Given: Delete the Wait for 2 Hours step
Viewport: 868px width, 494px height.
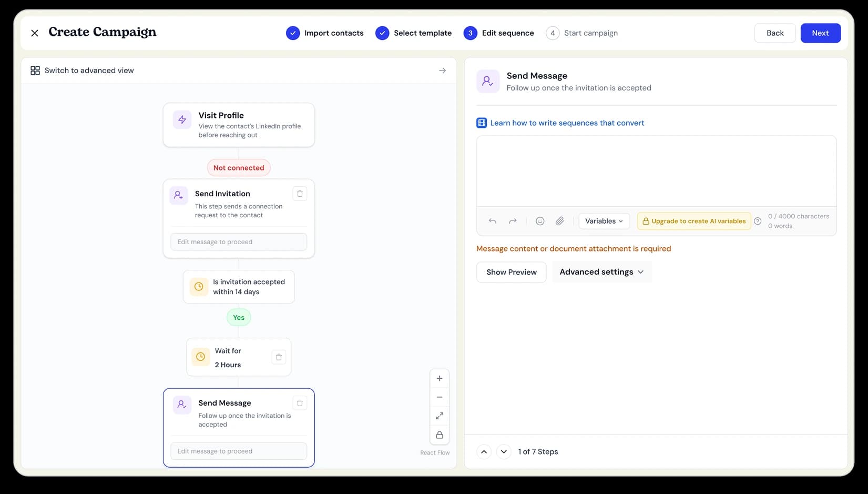Looking at the screenshot, I should coord(279,357).
